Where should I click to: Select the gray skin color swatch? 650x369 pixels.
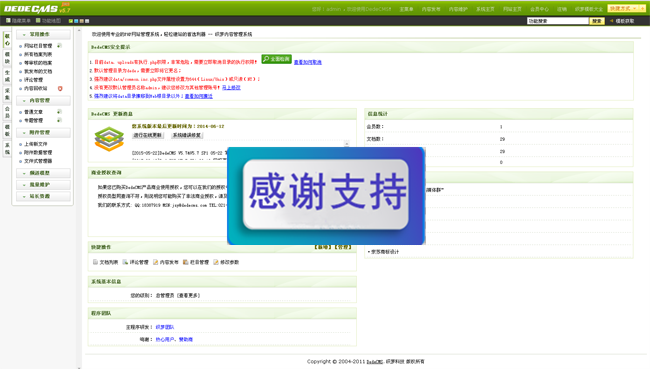tap(87, 21)
